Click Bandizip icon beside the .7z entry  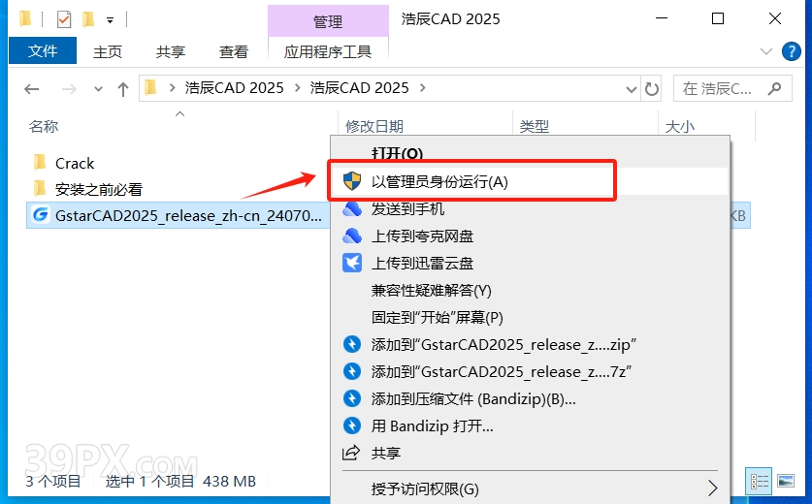pos(352,371)
